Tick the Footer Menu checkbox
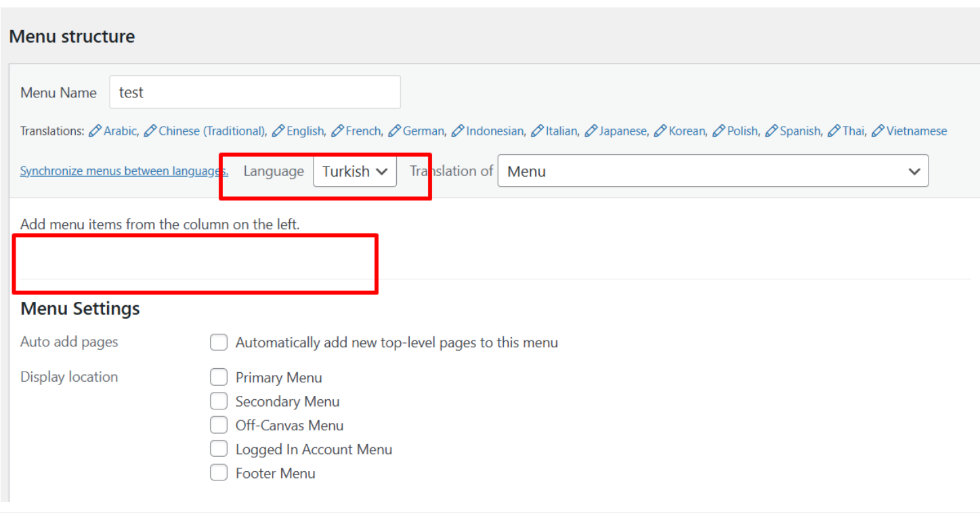Screen dimensions: 980x513 (219, 473)
